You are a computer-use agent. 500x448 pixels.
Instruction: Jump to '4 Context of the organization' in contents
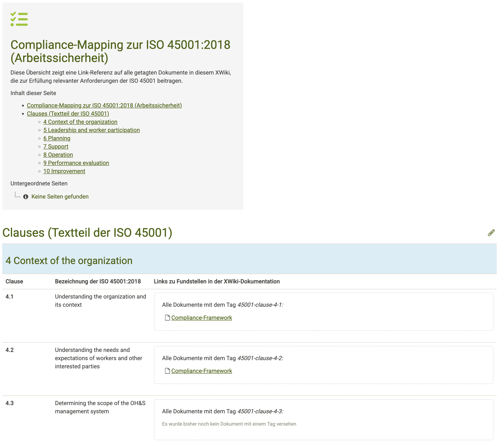pos(80,122)
